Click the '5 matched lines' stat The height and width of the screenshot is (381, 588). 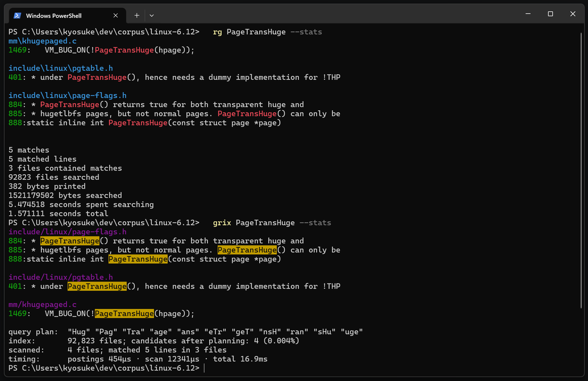tap(42, 159)
